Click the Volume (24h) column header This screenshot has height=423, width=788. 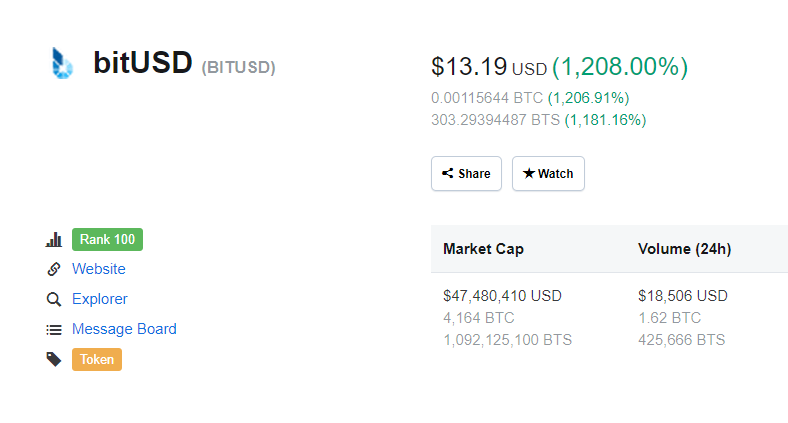tap(684, 249)
